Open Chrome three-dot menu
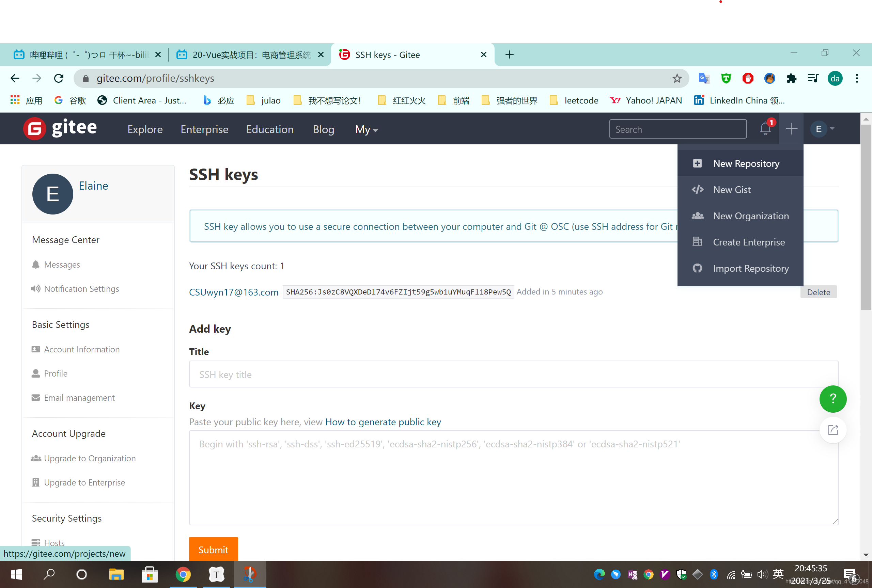Image resolution: width=872 pixels, height=588 pixels. click(x=857, y=78)
